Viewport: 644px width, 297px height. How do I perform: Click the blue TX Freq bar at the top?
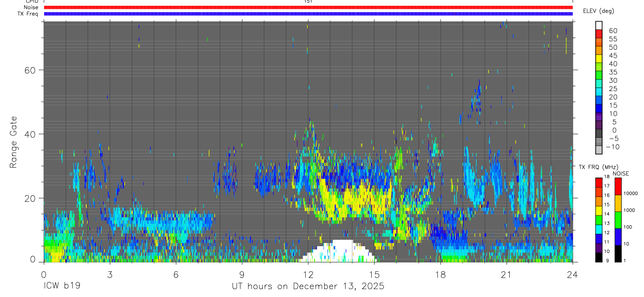(x=308, y=14)
